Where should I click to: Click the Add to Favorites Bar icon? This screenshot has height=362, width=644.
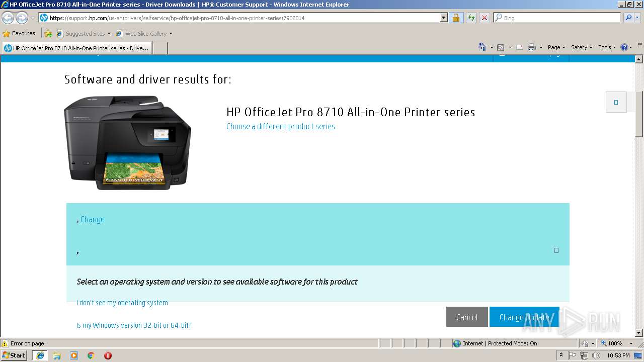pyautogui.click(x=48, y=34)
